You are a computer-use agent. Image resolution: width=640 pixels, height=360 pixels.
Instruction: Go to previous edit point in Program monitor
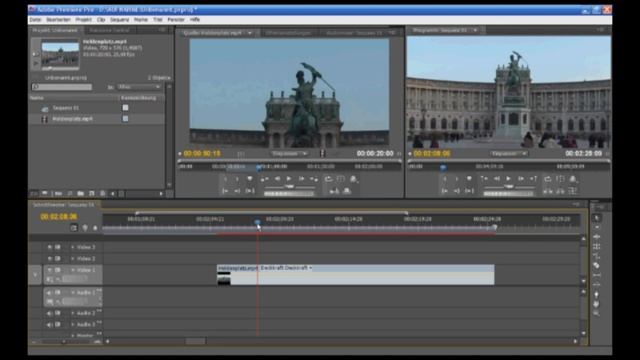pyautogui.click(x=484, y=179)
